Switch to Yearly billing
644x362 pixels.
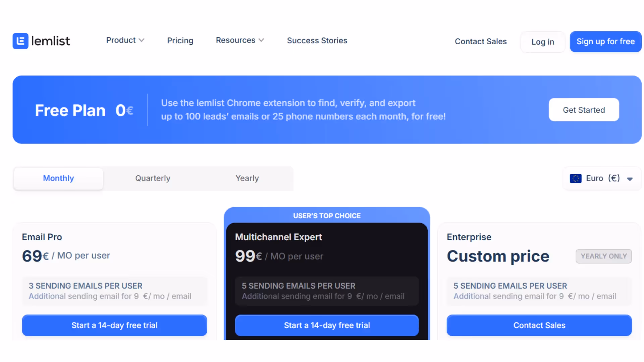(247, 178)
